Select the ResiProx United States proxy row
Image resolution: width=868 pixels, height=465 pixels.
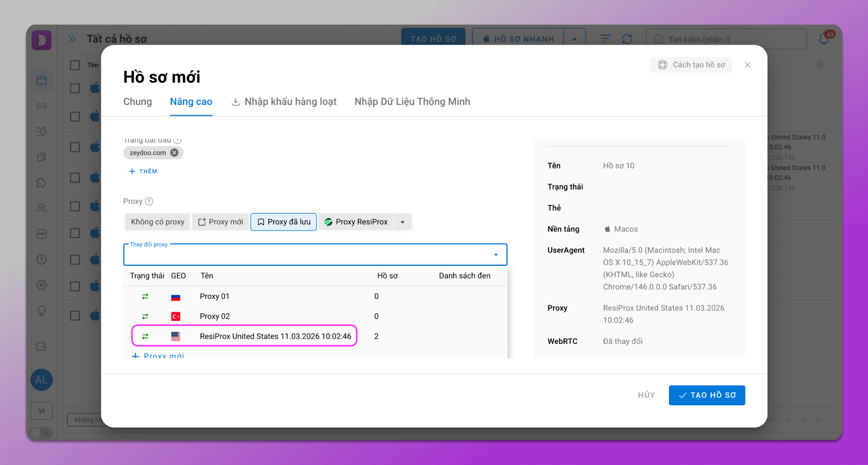(275, 336)
